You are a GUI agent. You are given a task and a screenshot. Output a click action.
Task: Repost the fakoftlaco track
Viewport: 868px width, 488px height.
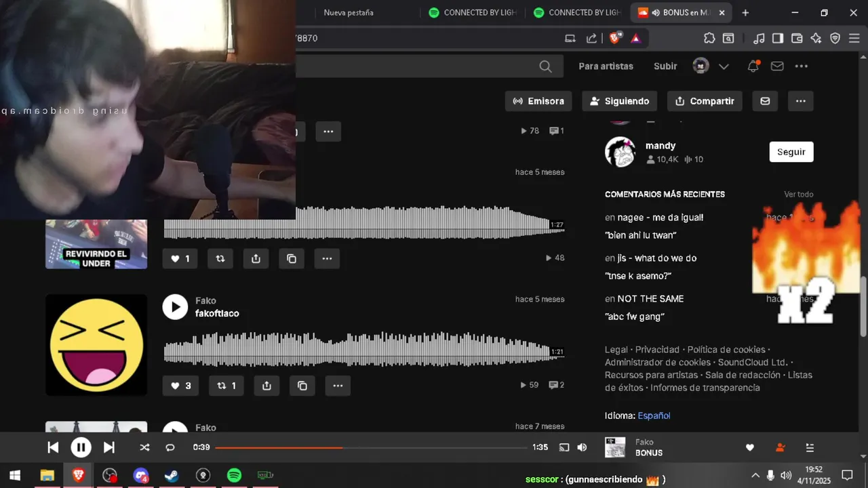[x=226, y=386]
